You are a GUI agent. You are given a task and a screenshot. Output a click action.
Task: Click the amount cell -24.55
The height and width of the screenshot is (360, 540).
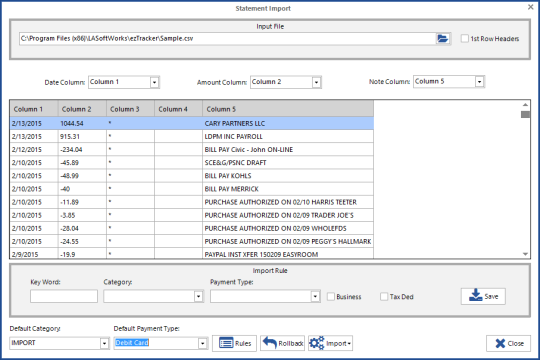[x=82, y=241]
